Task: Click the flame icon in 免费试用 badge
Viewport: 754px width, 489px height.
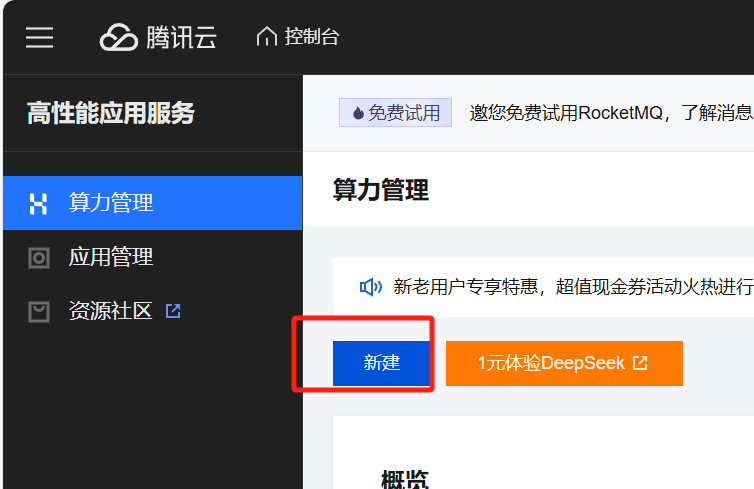Action: click(358, 113)
